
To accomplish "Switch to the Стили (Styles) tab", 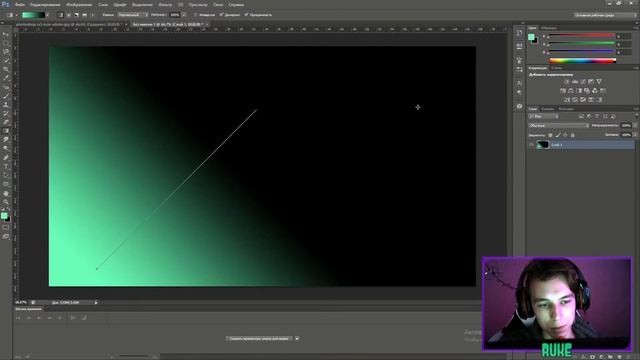I will coord(557,68).
